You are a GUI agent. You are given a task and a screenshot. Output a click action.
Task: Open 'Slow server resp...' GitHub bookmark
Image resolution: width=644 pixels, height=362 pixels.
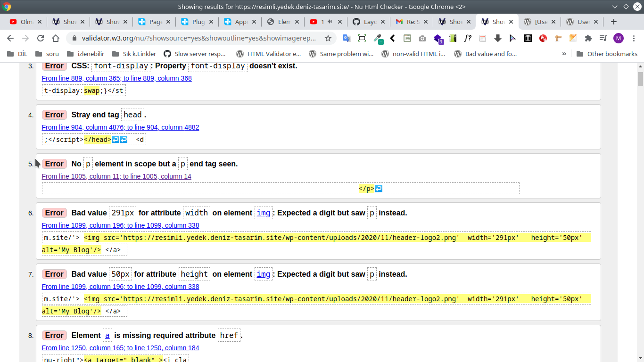tap(195, 54)
